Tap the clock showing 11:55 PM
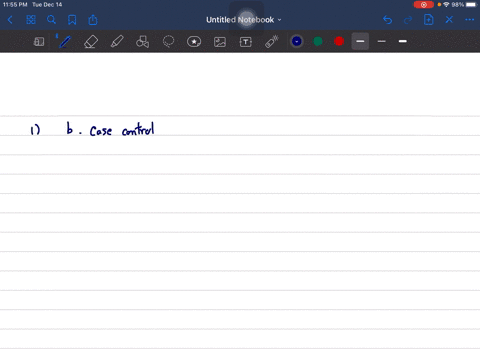The image size is (480, 360). [x=15, y=5]
